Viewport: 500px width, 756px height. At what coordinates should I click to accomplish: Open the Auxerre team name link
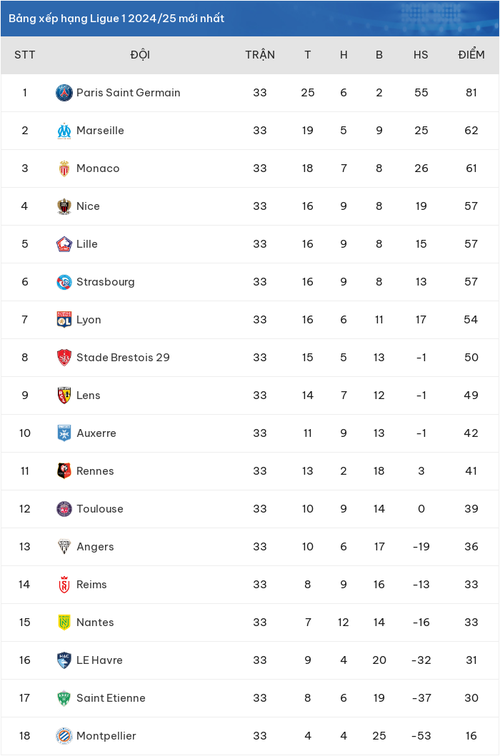point(96,433)
